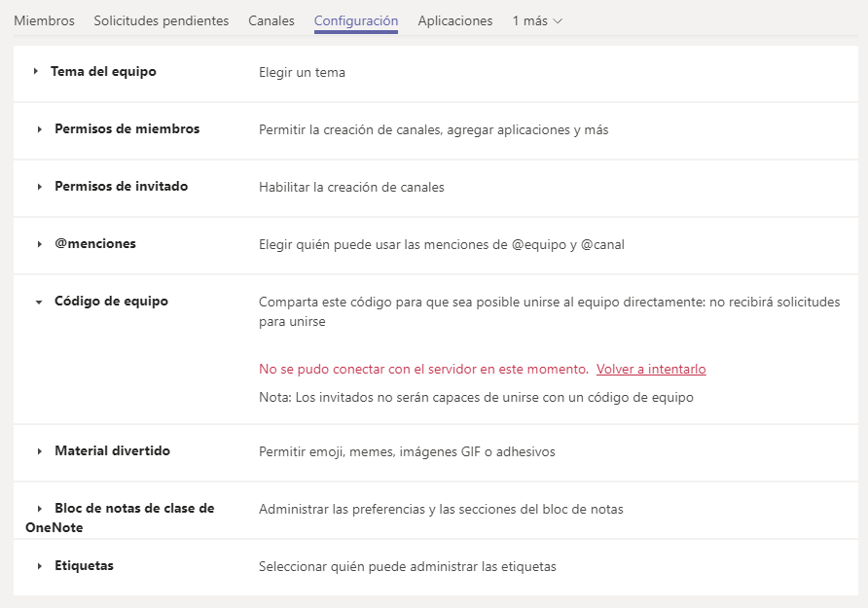Go to the Canales tab

[x=271, y=21]
